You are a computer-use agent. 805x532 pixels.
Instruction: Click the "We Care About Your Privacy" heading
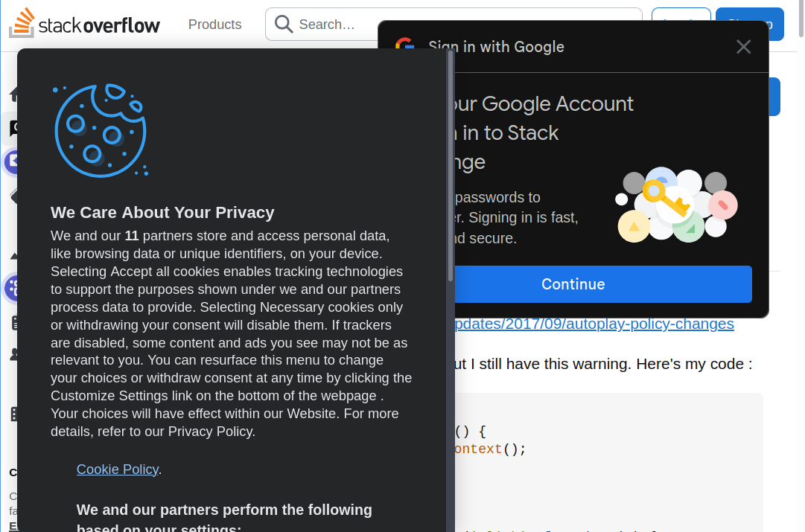click(162, 213)
